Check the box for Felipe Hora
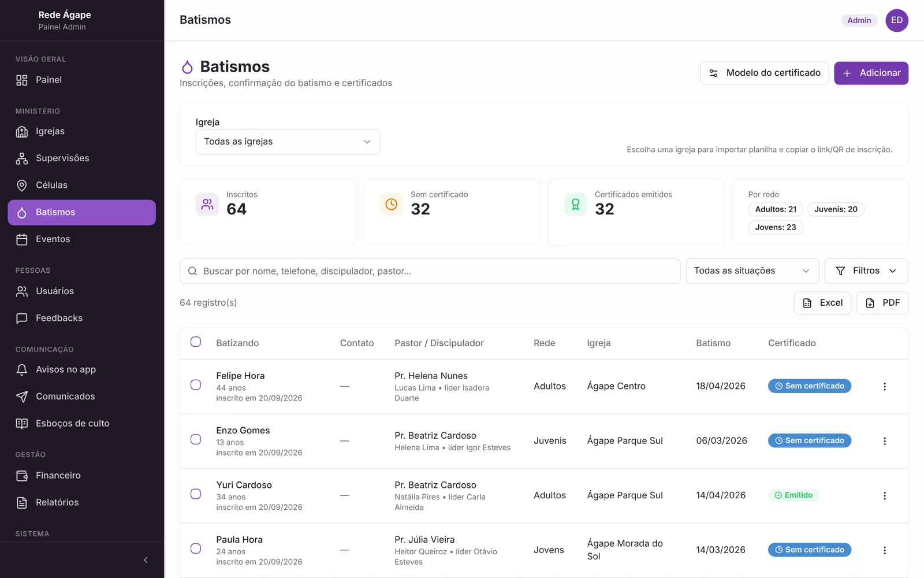This screenshot has width=924, height=578. click(196, 385)
